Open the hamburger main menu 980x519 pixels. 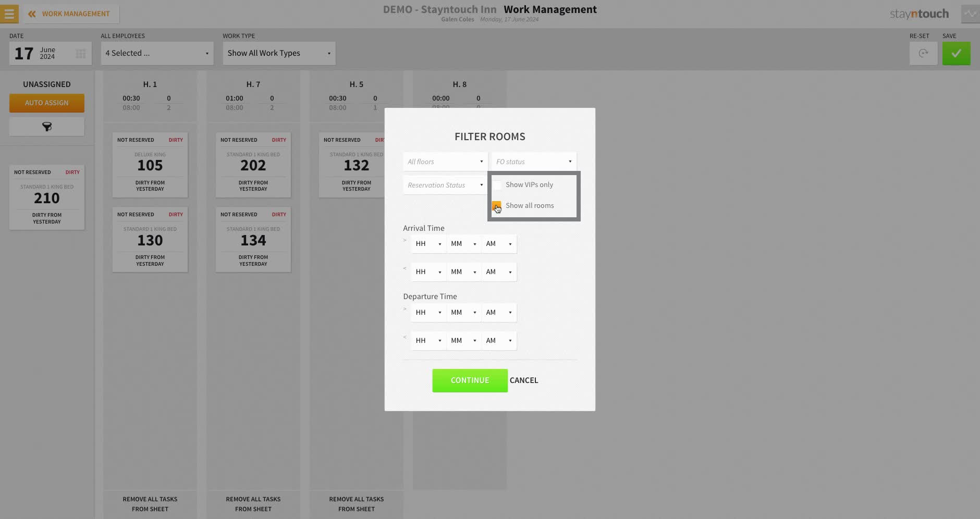pos(9,14)
